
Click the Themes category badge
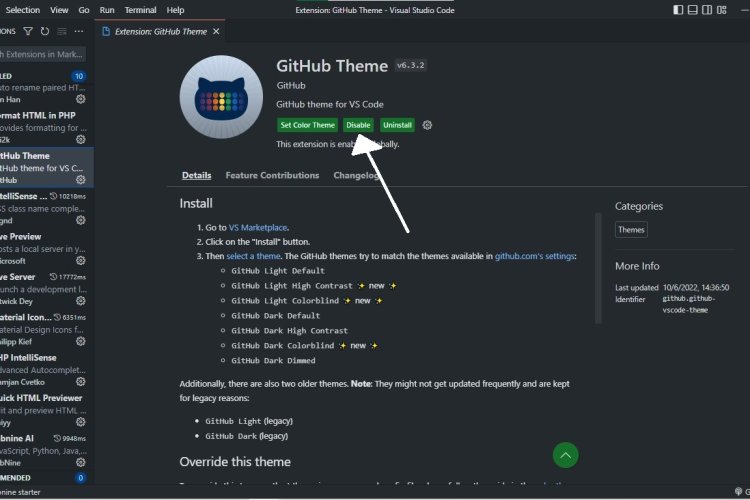click(631, 230)
